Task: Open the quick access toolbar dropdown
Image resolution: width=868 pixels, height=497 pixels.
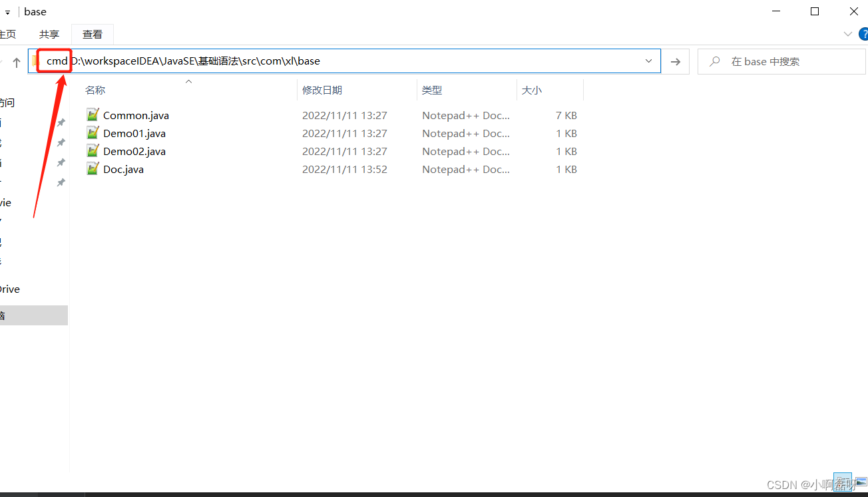Action: pyautogui.click(x=7, y=12)
